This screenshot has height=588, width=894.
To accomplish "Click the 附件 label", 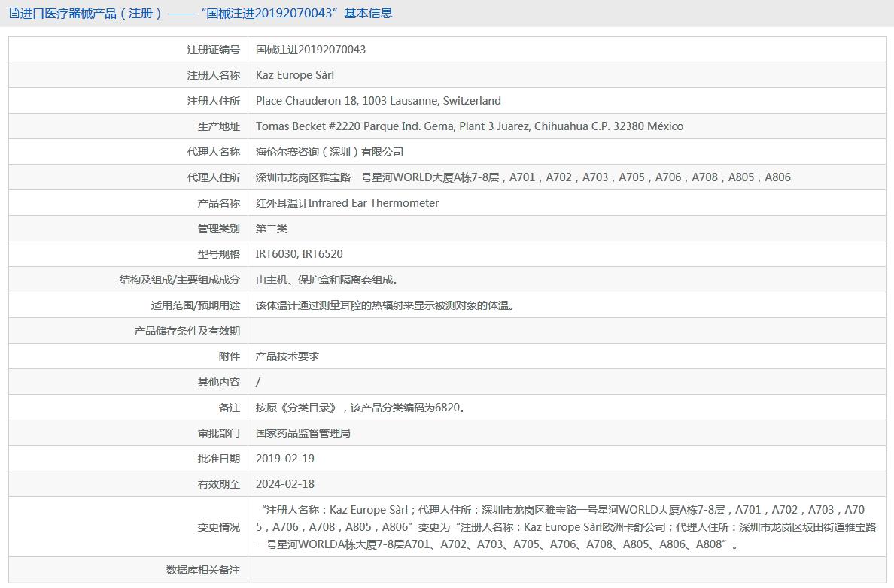I will coord(230,356).
